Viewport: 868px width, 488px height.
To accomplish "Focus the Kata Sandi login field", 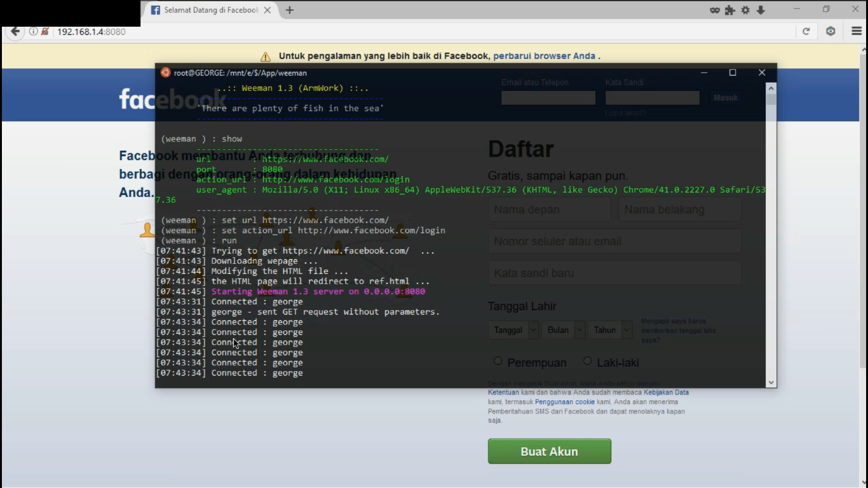I will pyautogui.click(x=653, y=98).
